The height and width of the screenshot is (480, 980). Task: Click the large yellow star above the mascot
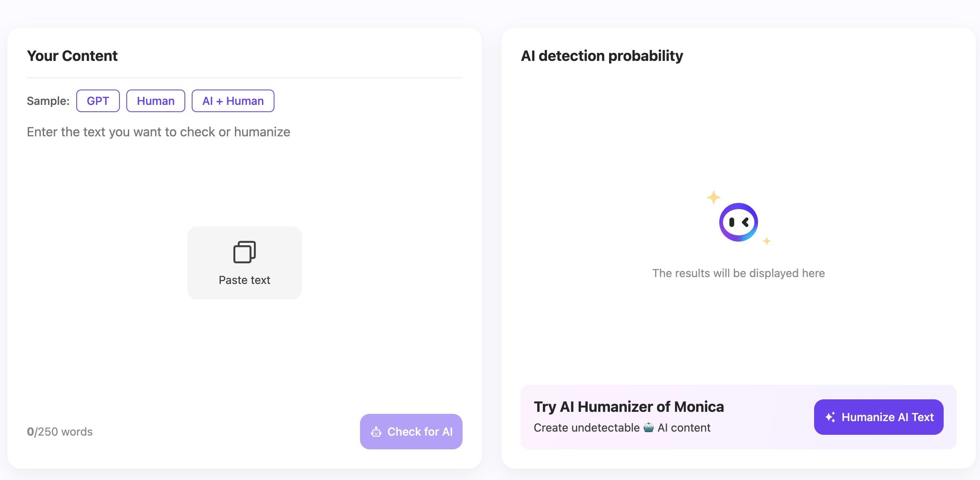coord(713,197)
